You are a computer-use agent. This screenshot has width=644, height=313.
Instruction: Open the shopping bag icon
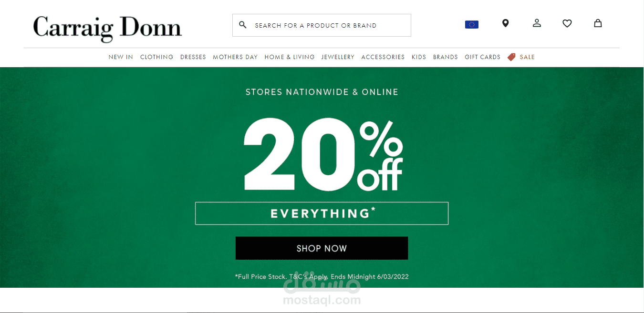tap(598, 23)
